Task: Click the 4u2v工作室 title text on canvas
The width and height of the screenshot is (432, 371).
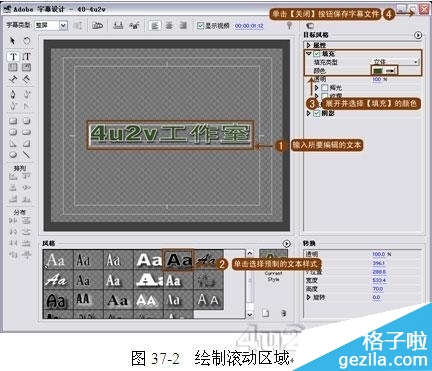Action: click(170, 134)
